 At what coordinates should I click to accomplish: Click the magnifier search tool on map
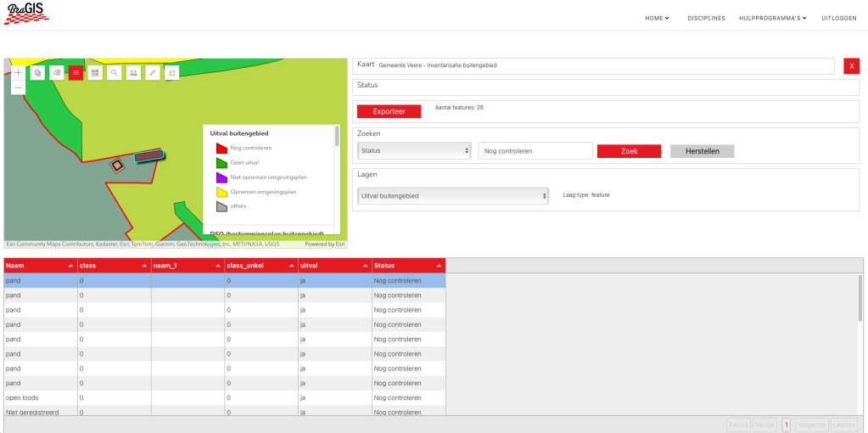coord(114,73)
